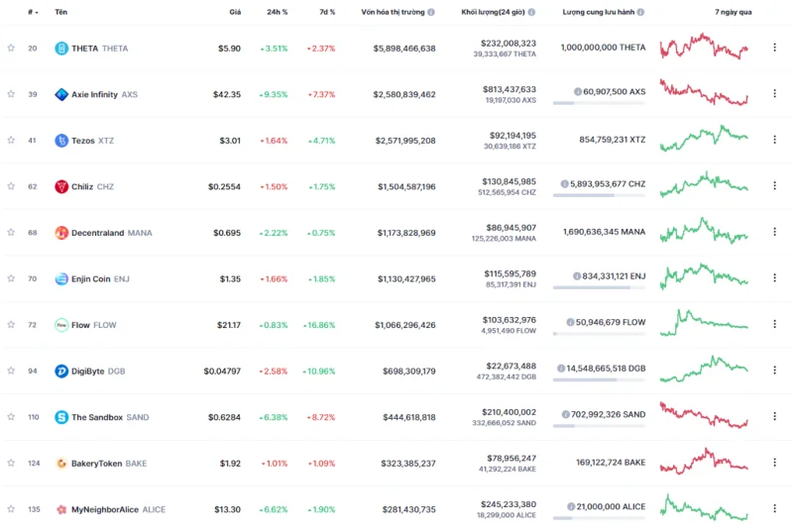
Task: Click The Sandbox coin logo
Action: [x=61, y=417]
